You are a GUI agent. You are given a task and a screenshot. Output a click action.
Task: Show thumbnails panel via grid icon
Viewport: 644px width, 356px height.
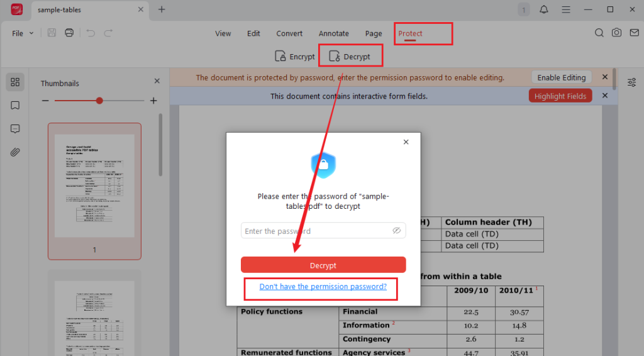[x=15, y=82]
